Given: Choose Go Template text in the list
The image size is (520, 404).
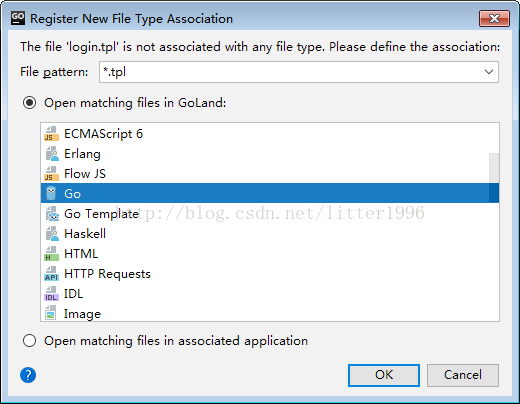Looking at the screenshot, I should (101, 214).
